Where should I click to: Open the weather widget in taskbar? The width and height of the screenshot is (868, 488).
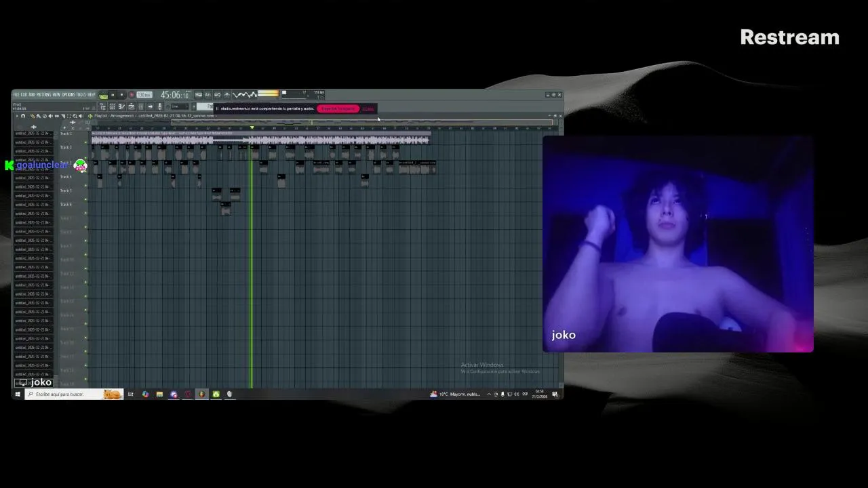456,394
